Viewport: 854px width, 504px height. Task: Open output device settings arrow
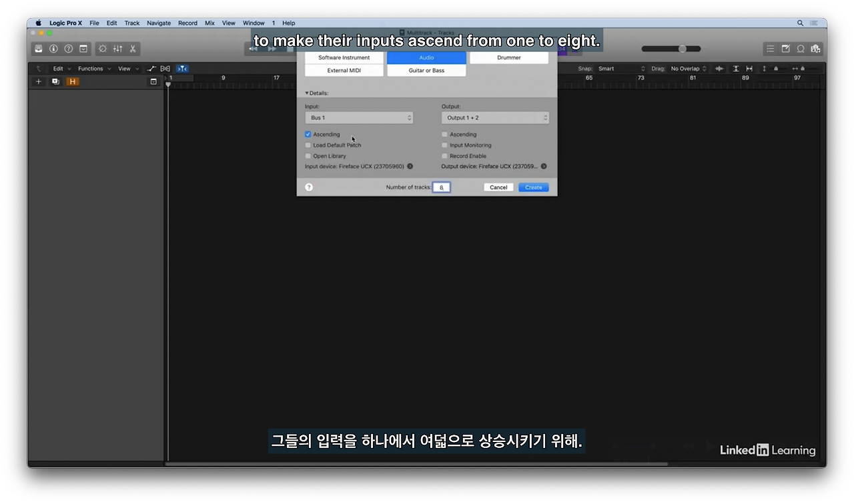[x=544, y=167]
